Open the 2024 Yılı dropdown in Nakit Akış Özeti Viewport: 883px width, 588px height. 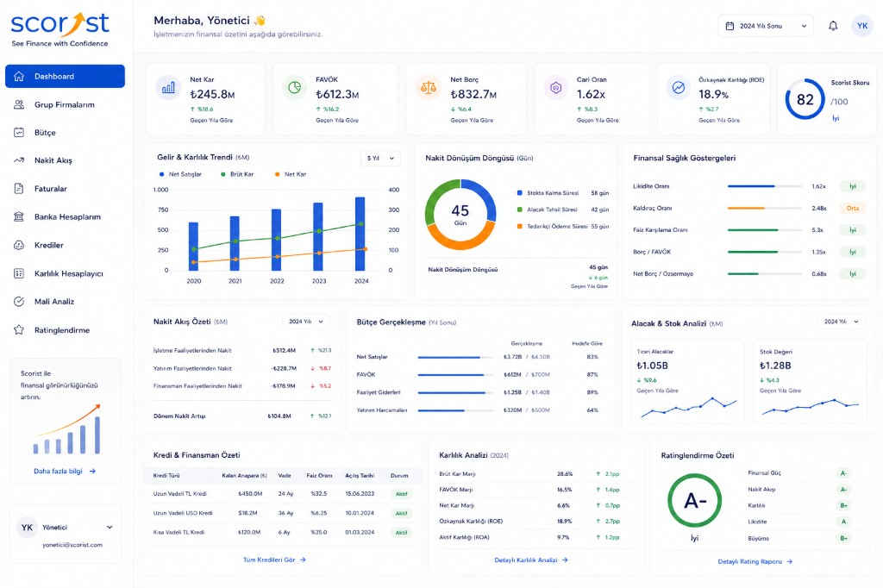tap(306, 322)
